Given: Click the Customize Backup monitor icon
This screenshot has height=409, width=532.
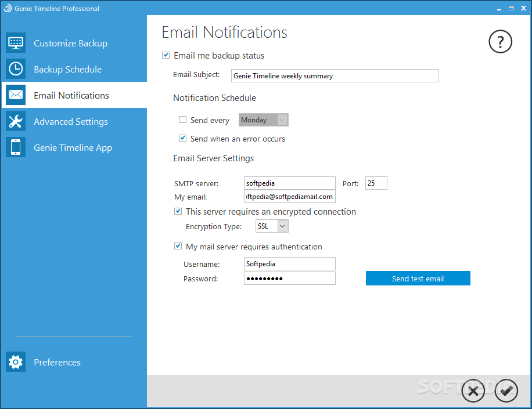Looking at the screenshot, I should tap(16, 43).
